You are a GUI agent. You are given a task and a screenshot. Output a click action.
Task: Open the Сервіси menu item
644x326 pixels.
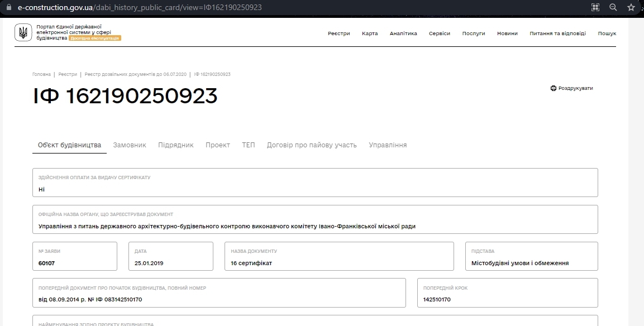[440, 33]
